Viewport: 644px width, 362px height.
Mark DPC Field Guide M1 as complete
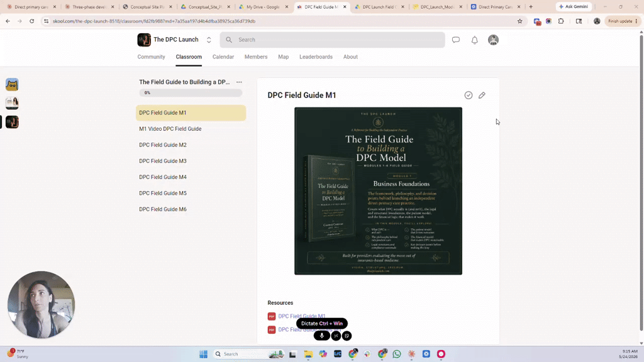(x=468, y=96)
